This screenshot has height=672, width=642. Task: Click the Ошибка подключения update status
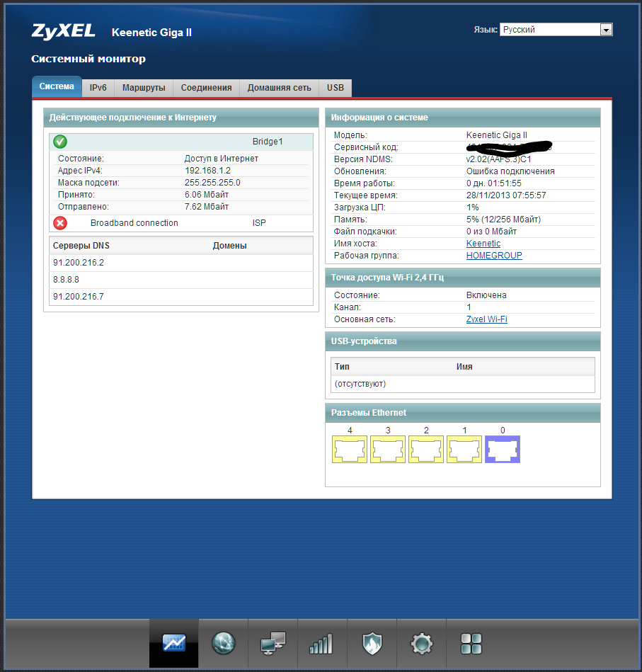click(x=510, y=171)
